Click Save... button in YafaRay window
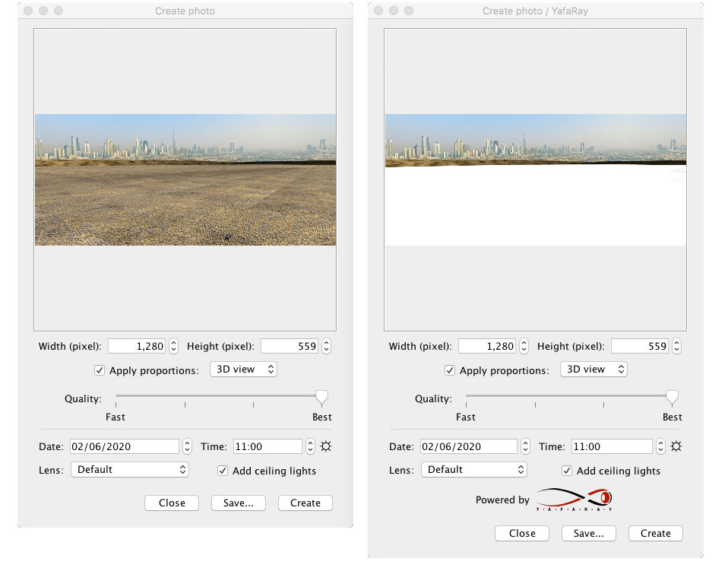 click(x=589, y=534)
